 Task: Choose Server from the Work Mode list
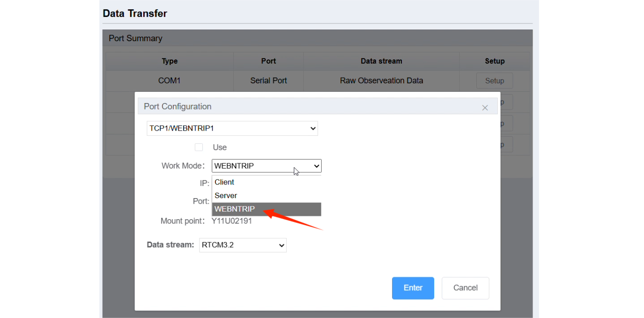pos(266,196)
